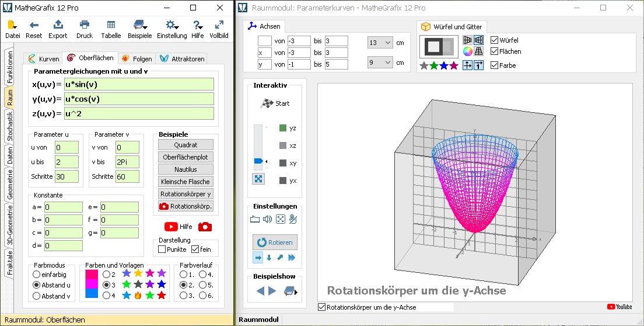Load the Kleinsche Flasche example
644x326 pixels.
coord(185,182)
